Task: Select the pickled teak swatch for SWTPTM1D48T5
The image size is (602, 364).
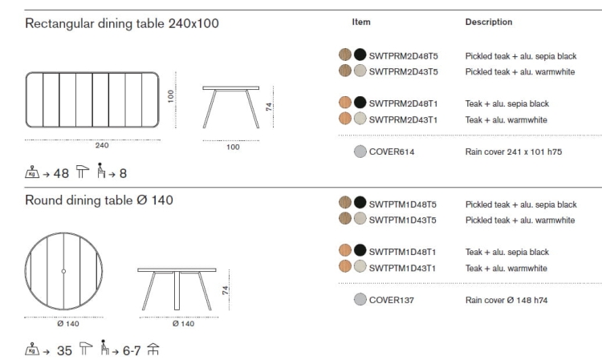Action: (x=345, y=204)
